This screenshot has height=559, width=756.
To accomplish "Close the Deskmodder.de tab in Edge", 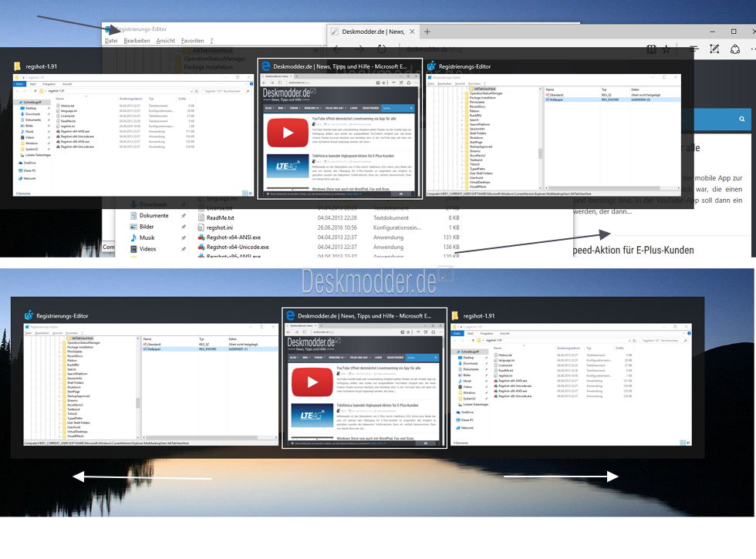I will 412,32.
